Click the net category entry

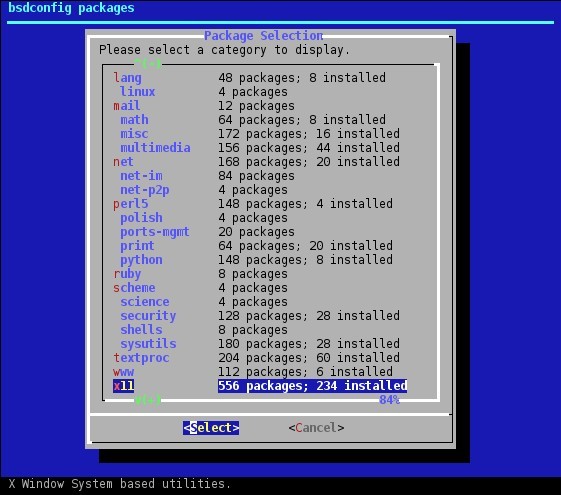tap(123, 162)
